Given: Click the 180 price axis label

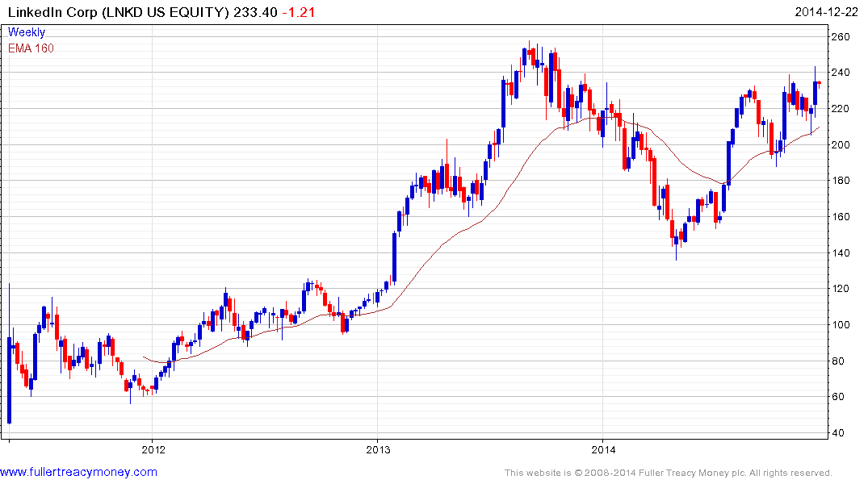Looking at the screenshot, I should pos(841,181).
